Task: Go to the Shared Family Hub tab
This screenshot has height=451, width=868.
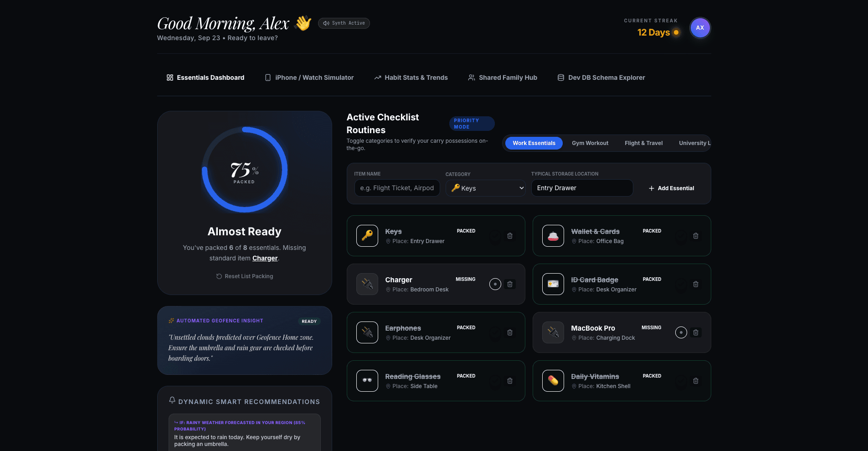Action: click(x=503, y=78)
